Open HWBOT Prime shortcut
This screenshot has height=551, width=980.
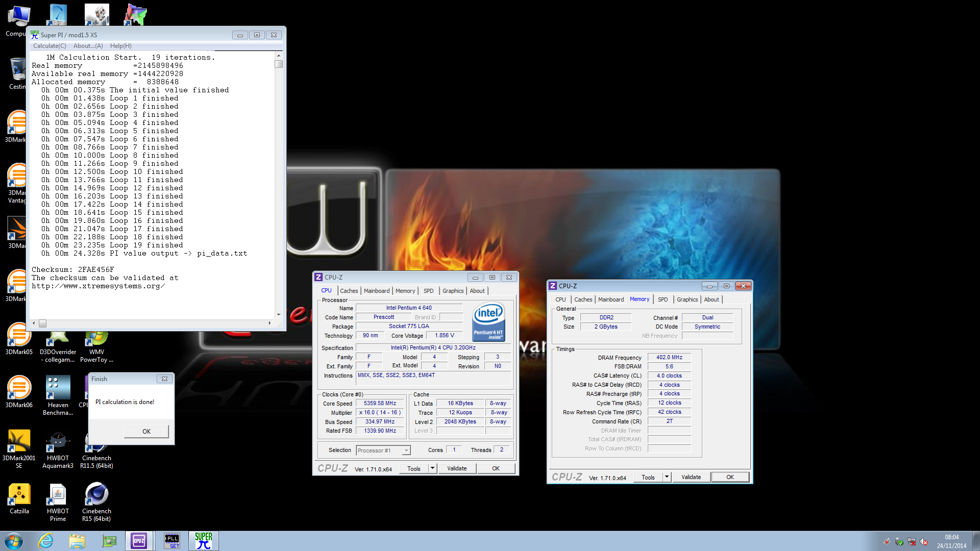coord(58,502)
